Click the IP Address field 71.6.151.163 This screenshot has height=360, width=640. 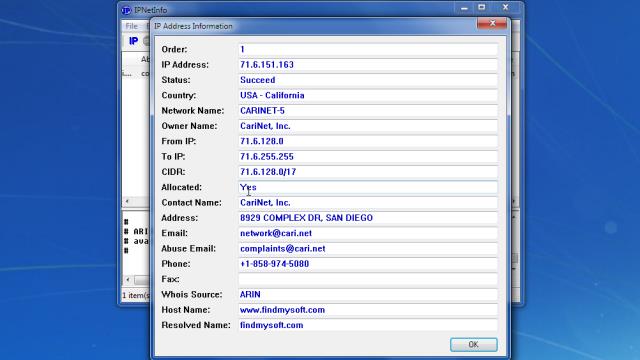(x=368, y=65)
